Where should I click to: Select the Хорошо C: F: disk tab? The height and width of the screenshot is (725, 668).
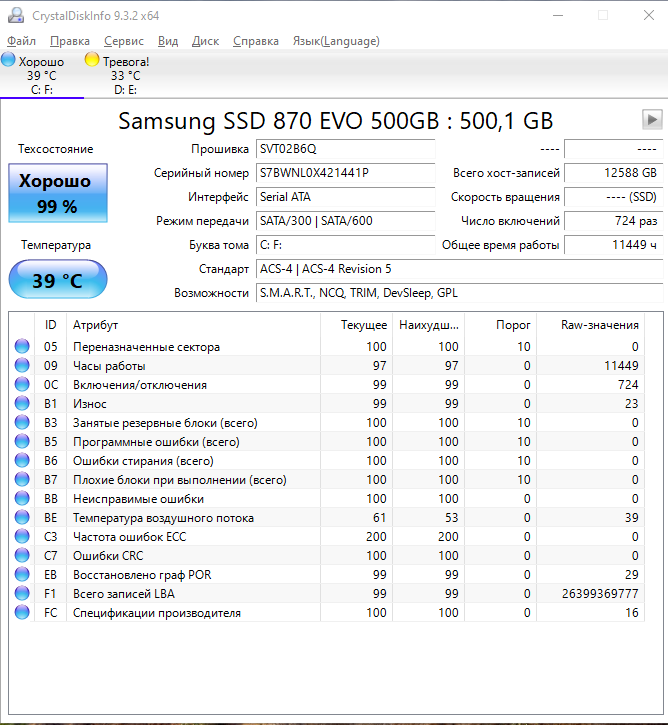pyautogui.click(x=42, y=75)
